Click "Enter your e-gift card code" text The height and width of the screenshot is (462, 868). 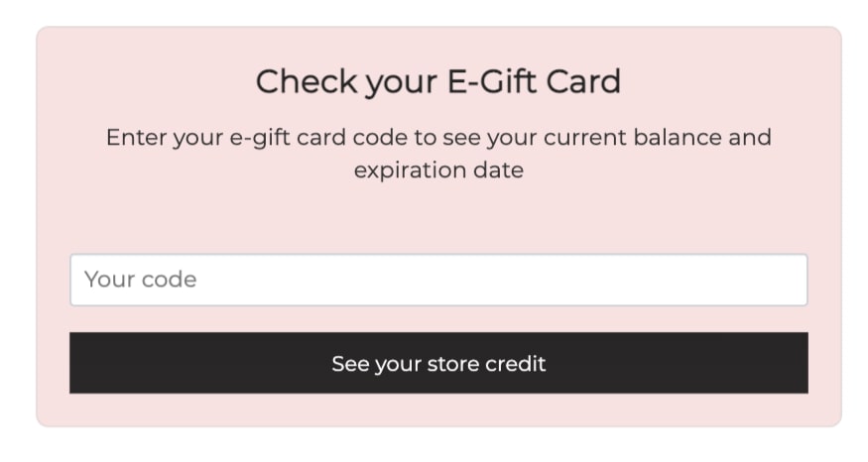256,137
